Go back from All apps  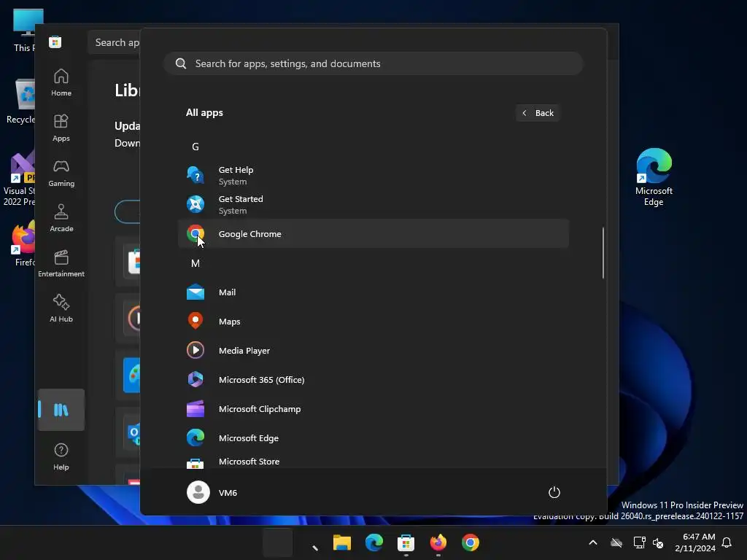[x=538, y=113]
